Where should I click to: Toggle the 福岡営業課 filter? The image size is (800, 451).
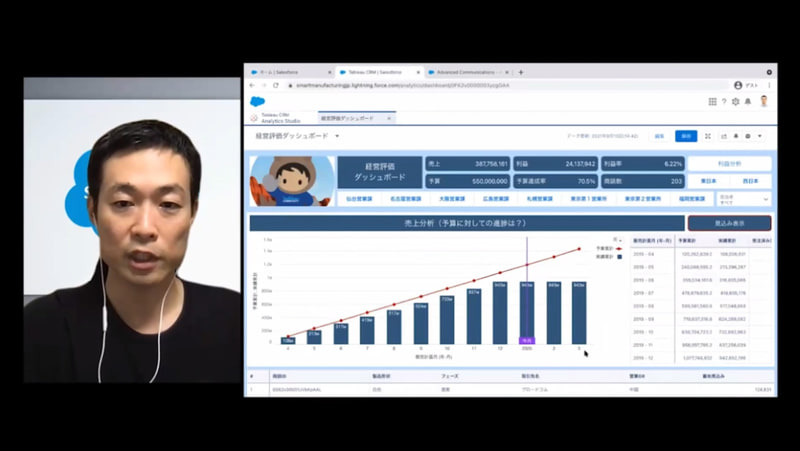click(692, 199)
